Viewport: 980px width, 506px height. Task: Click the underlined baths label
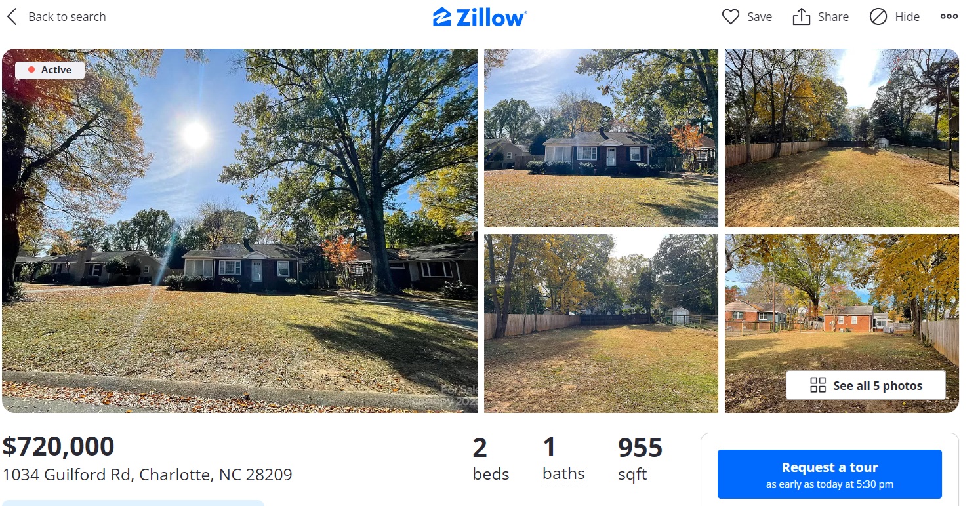click(563, 474)
